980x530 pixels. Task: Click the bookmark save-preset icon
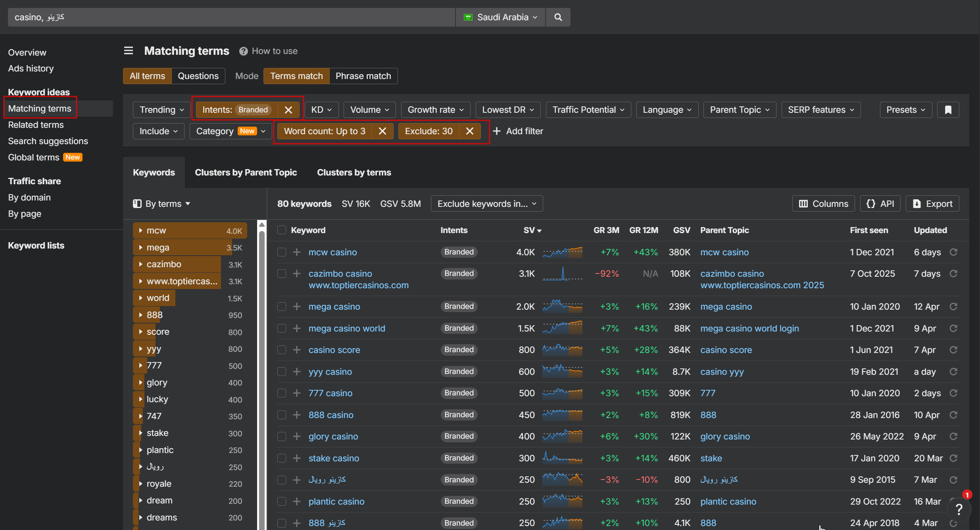948,110
